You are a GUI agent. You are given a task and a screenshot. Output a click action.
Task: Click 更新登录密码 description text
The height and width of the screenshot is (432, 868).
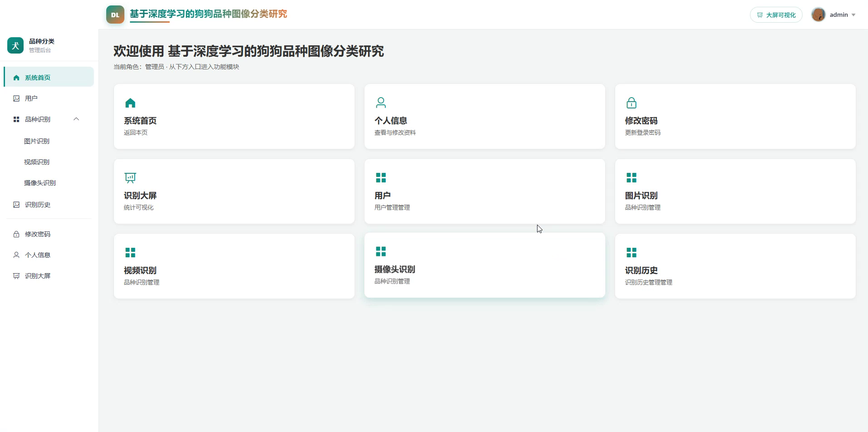[643, 133]
